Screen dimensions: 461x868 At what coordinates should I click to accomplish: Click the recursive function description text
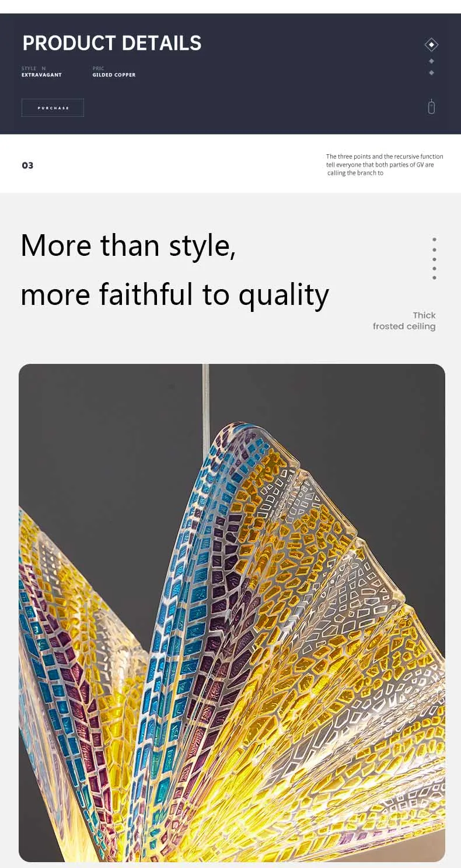(385, 165)
